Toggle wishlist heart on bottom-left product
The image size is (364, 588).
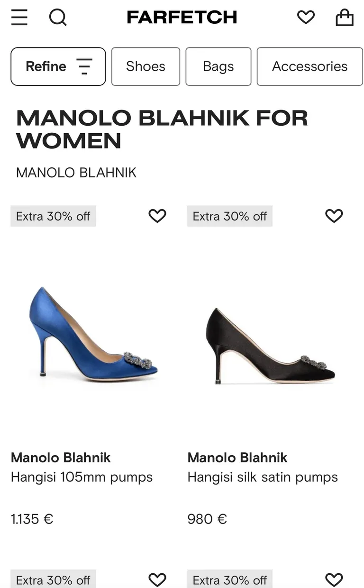157,579
